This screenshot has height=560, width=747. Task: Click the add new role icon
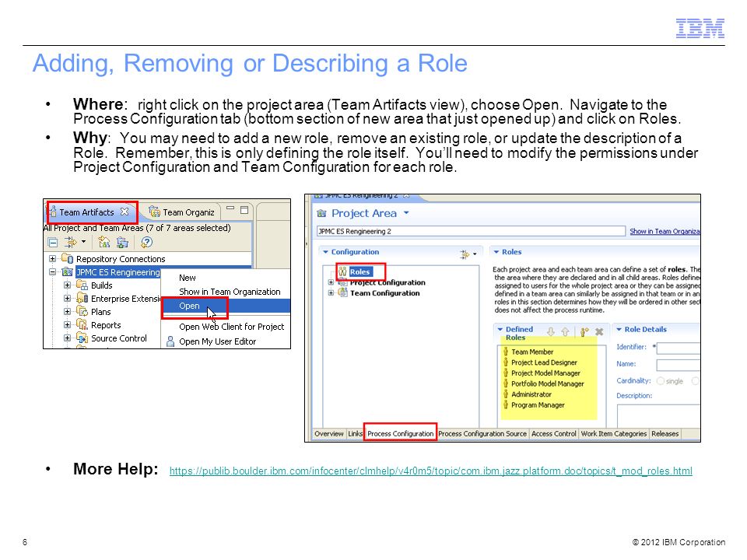pyautogui.click(x=584, y=332)
